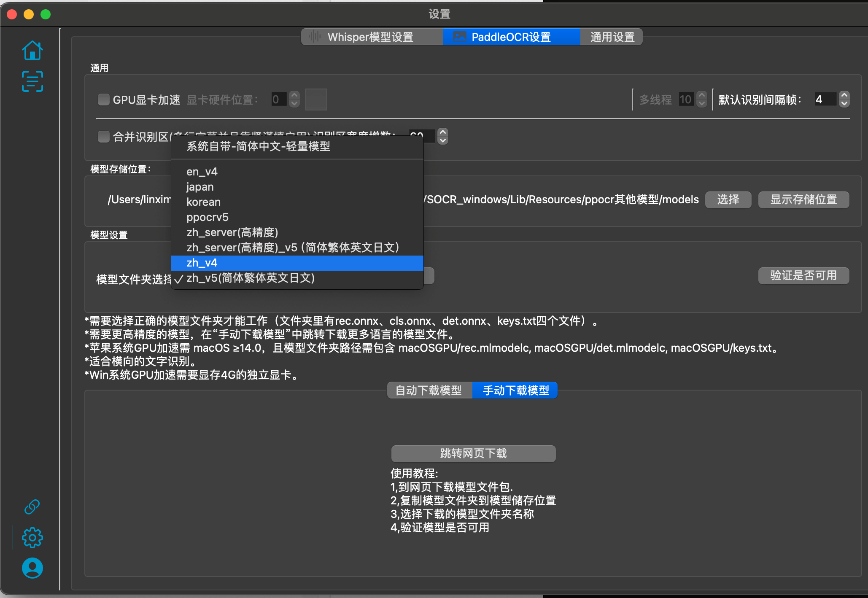The image size is (868, 598).
Task: Click the 选择 button for model storage path
Action: coord(728,199)
